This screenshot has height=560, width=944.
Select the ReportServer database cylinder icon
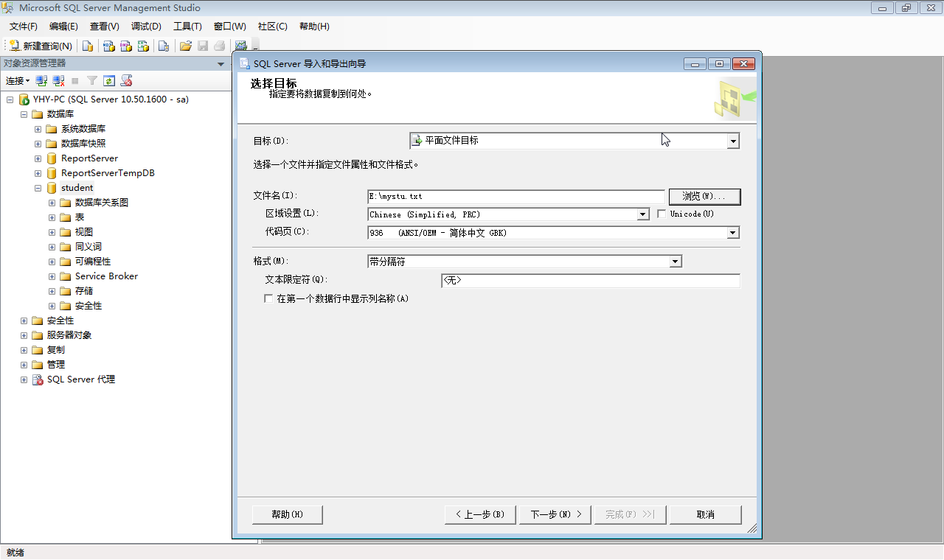tap(52, 158)
